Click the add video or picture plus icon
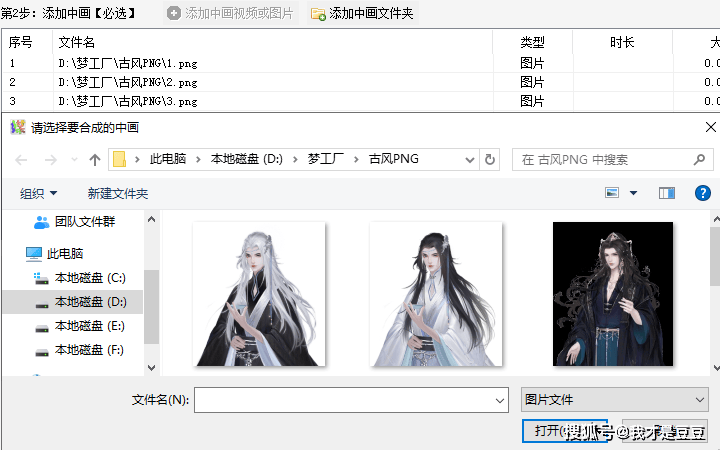Screen dimensions: 720x450 174,13
